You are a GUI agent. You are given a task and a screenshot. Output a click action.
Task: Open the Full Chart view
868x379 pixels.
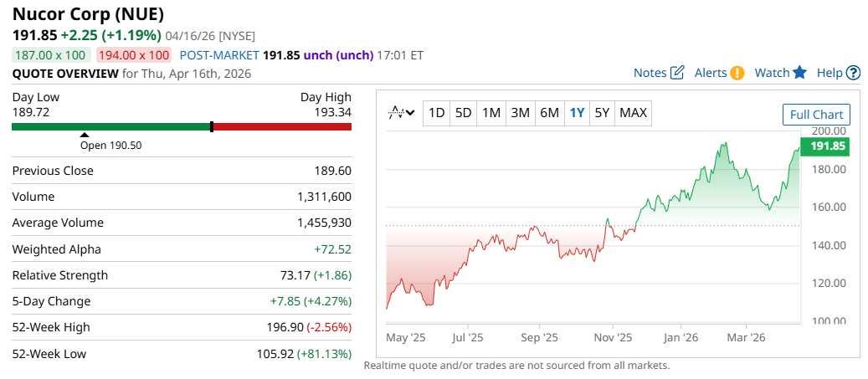pos(816,115)
